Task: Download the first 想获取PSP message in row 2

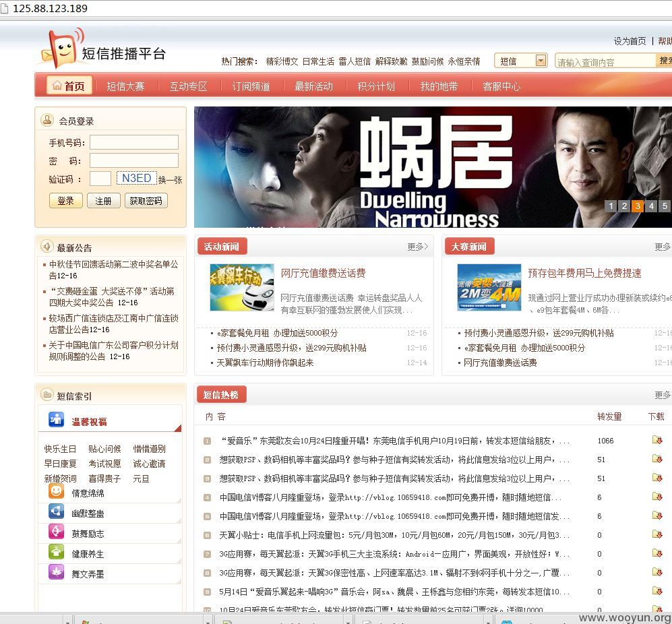Action: click(657, 459)
